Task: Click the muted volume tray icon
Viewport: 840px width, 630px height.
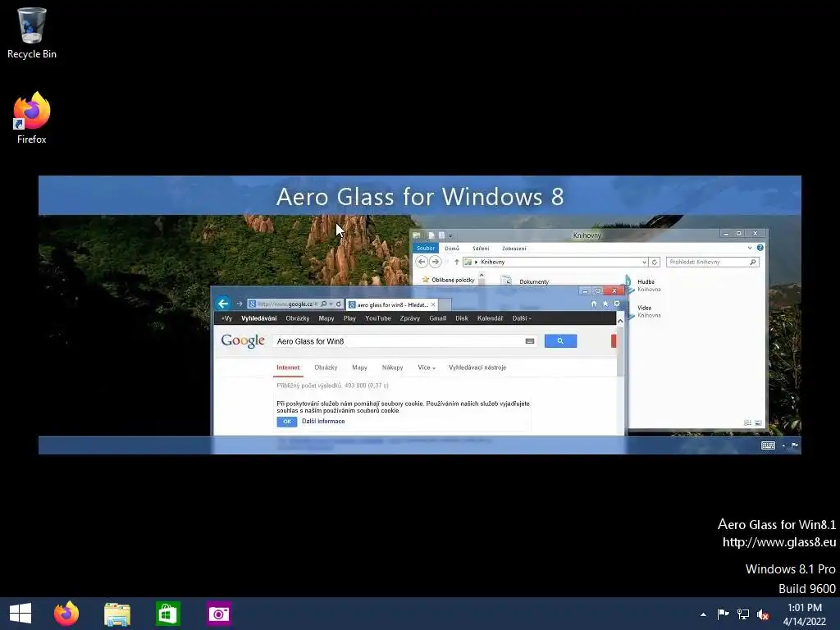Action: (x=763, y=614)
